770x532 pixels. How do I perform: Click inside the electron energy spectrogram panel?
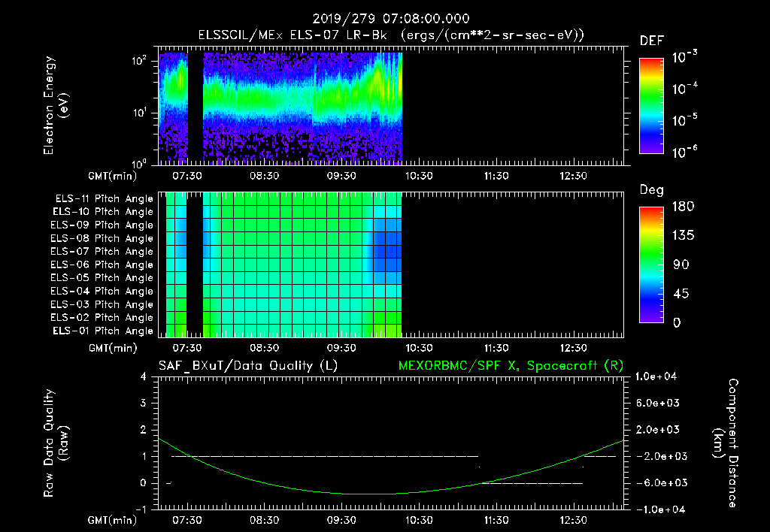pos(391,105)
